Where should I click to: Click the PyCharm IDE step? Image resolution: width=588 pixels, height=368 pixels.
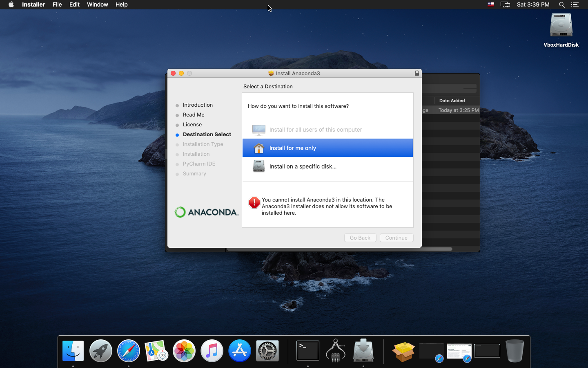199,164
